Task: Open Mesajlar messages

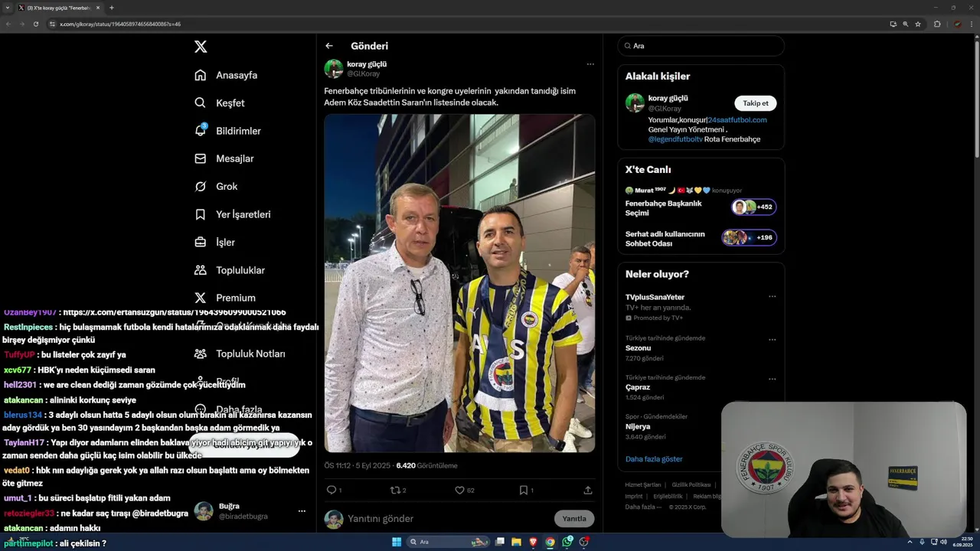Action: coord(224,158)
